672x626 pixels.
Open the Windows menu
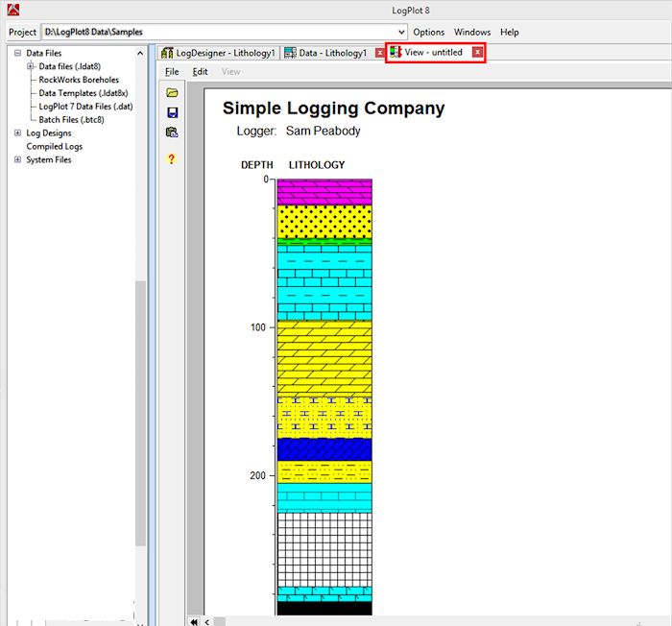472,32
